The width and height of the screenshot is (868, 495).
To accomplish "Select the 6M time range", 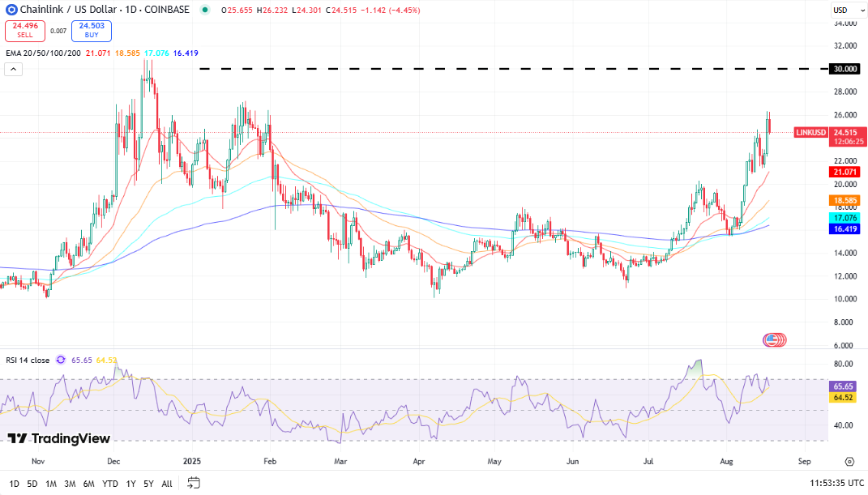I will (88, 484).
